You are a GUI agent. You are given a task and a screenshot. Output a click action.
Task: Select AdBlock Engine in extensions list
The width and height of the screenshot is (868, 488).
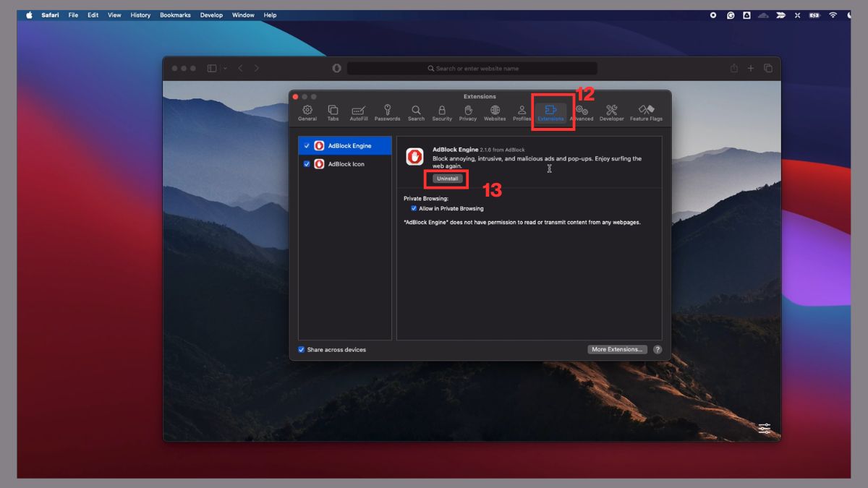pos(345,146)
